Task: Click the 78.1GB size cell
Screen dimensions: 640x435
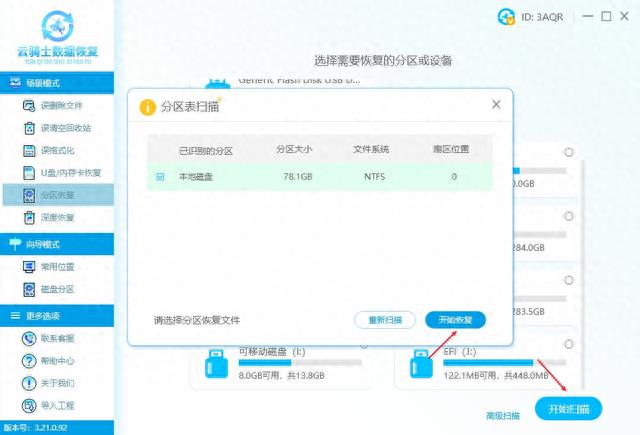Action: (x=298, y=177)
